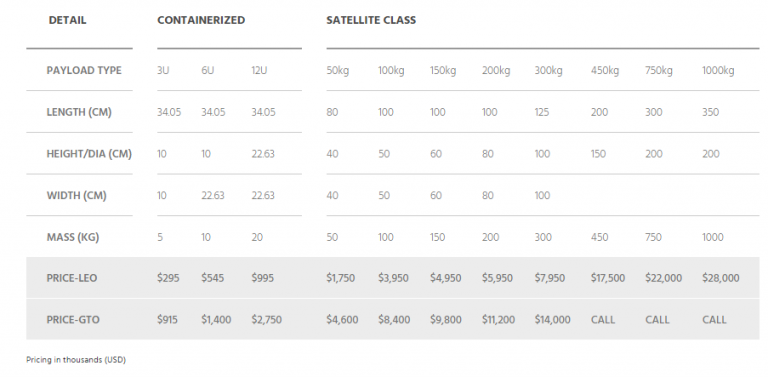Viewport: 768px width, 377px height.
Task: Click the $14,000 GTO price
Action: 552,320
